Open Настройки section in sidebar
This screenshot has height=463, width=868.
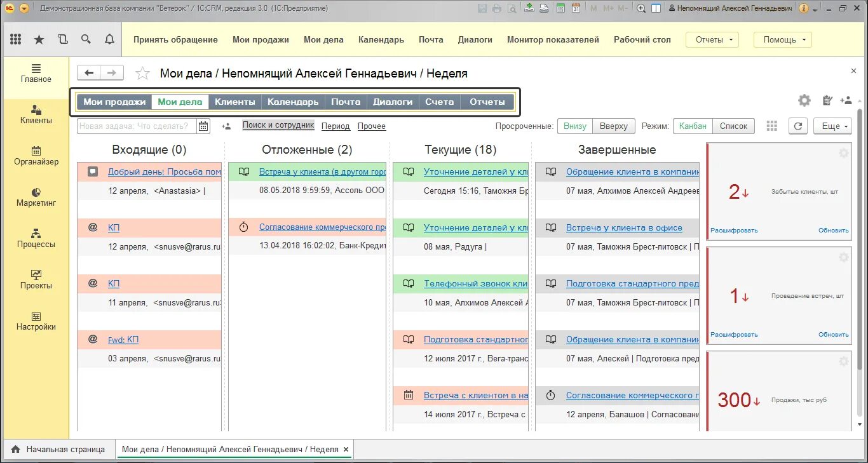[36, 321]
